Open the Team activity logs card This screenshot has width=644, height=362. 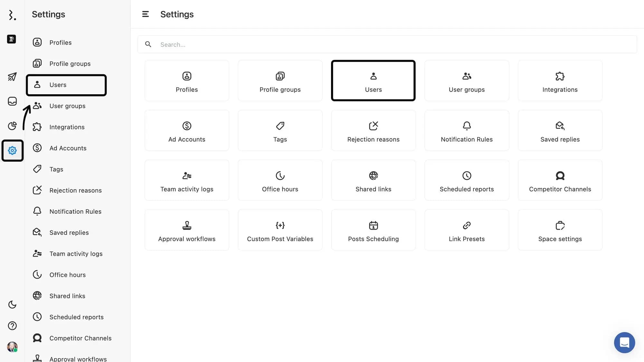click(x=187, y=180)
